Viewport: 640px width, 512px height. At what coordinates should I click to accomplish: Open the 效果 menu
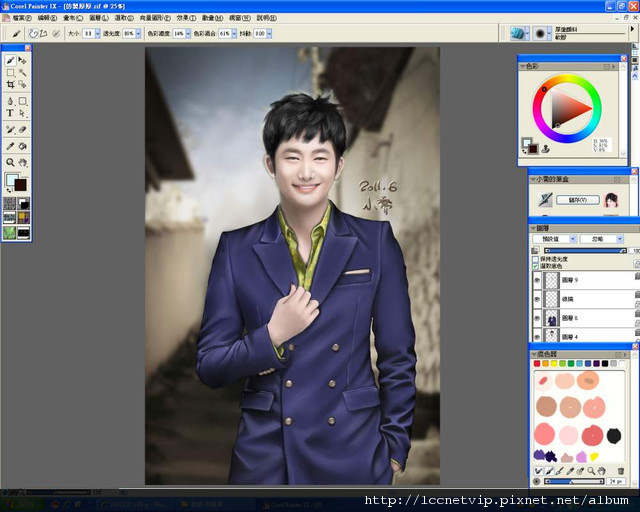click(186, 18)
